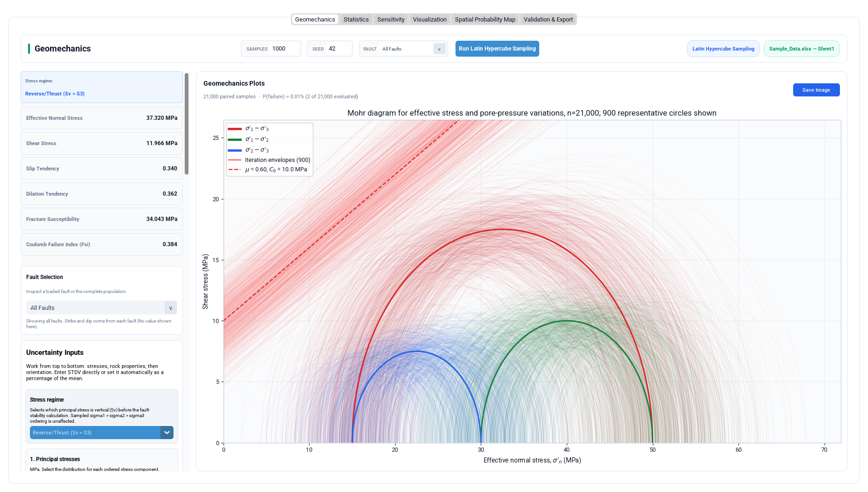This screenshot has height=492, width=868.
Task: Click the SEED input field
Action: coord(339,49)
